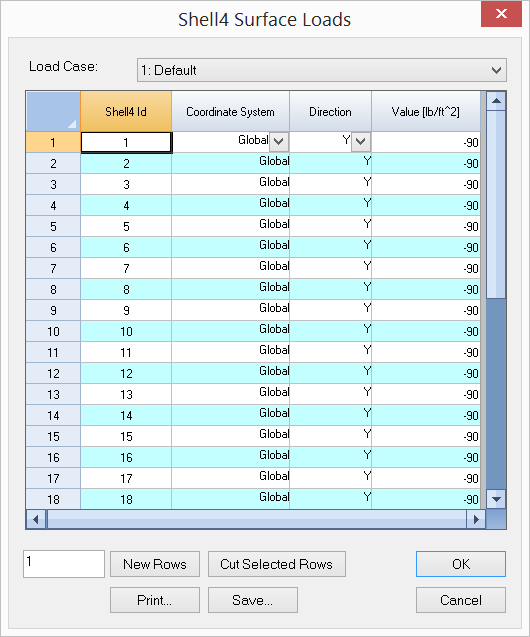Click Cut Selected Rows button
This screenshot has height=637, width=530.
(277, 564)
